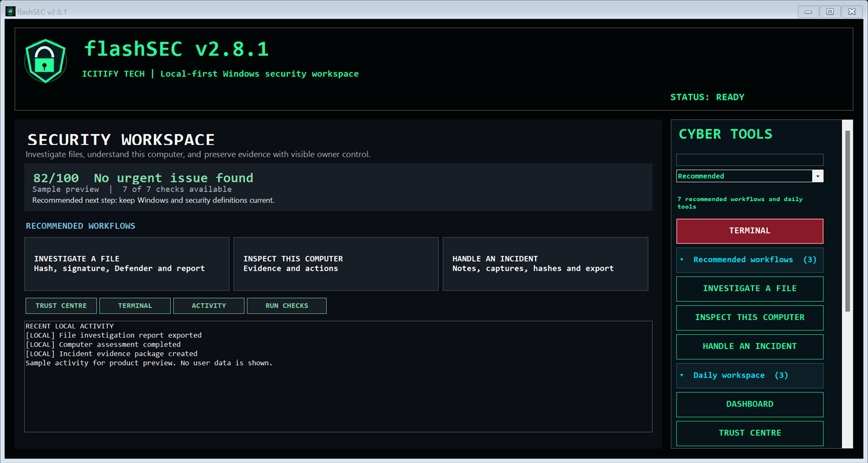Click the 'Sample activity for product preview' note
The width and height of the screenshot is (868, 463).
149,363
